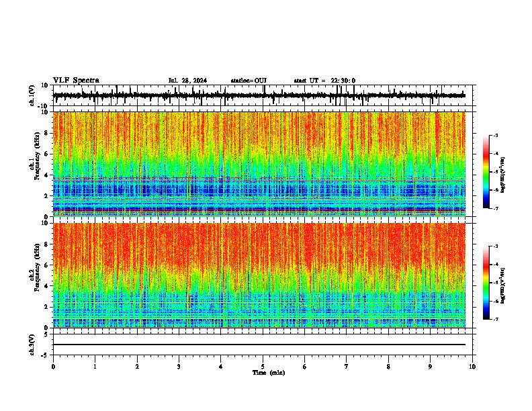
Task: Select the ch.2 colorbar log(PSD) unit label
Action: coord(503,285)
